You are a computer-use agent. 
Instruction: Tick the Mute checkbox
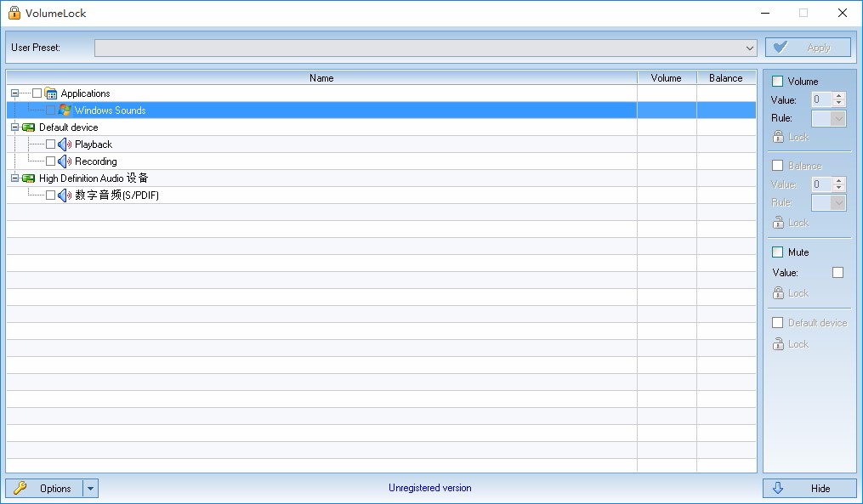pos(777,252)
